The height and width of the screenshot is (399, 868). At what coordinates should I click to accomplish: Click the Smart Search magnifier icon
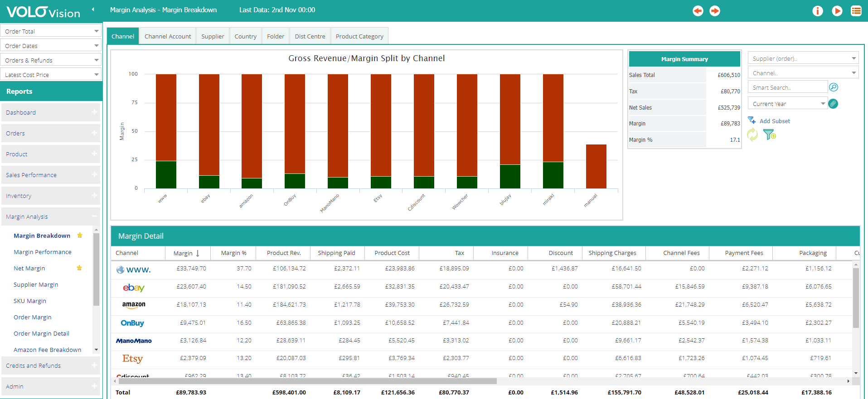(x=834, y=87)
